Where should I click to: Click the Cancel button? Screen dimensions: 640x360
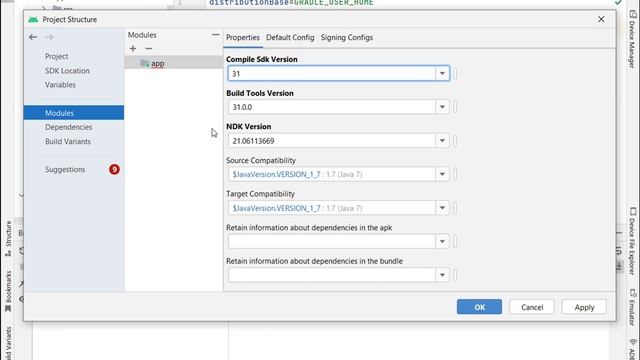(532, 307)
